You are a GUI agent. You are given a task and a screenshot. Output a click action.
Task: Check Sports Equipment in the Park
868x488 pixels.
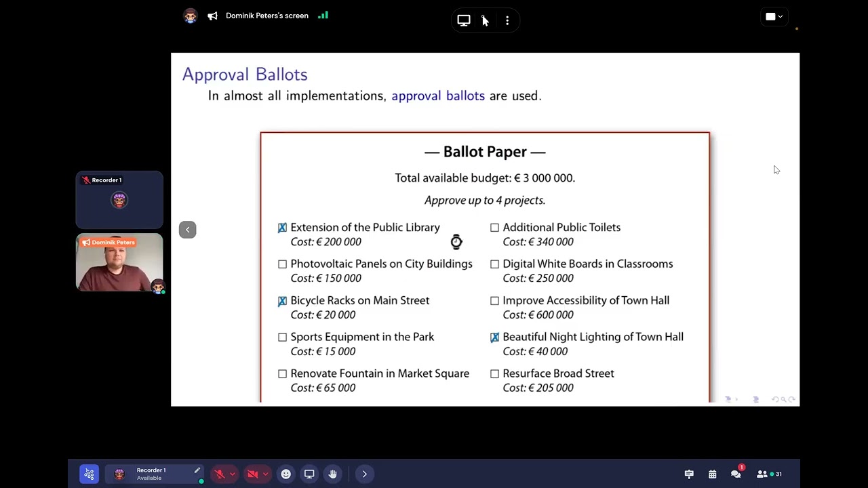click(282, 337)
